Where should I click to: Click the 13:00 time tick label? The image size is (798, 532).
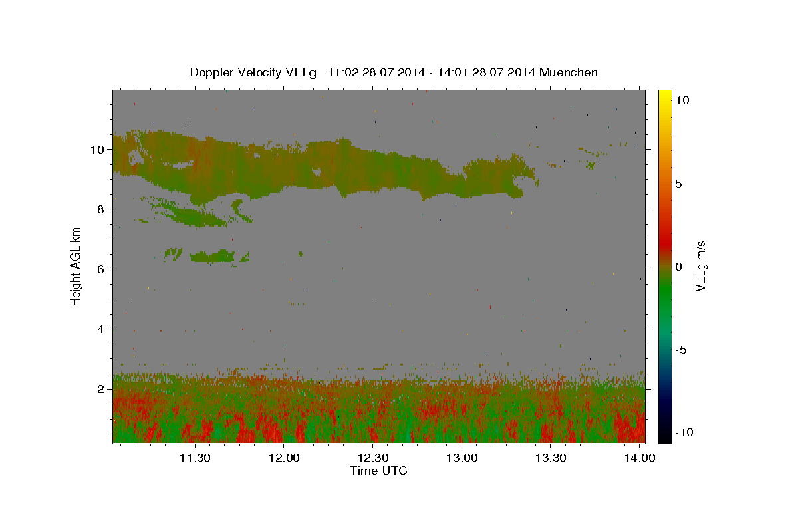(x=462, y=458)
